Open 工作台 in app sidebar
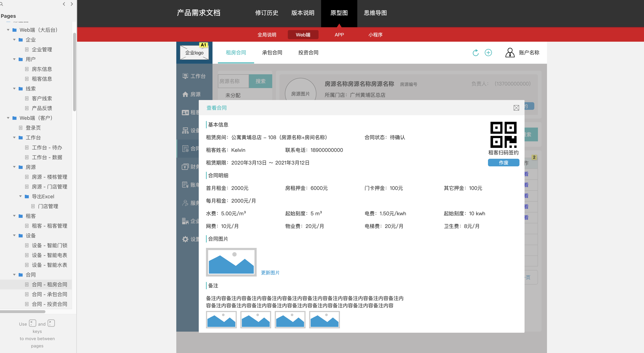644x353 pixels. pyautogui.click(x=194, y=76)
